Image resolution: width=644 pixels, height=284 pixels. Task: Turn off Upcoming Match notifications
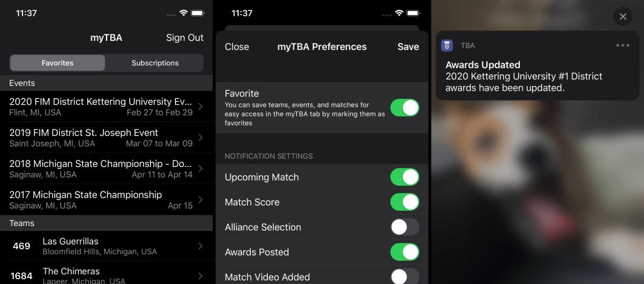click(x=405, y=177)
